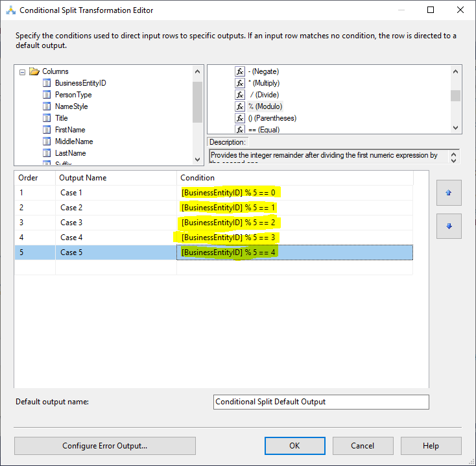Collapse the Columns tree node

coord(22,72)
